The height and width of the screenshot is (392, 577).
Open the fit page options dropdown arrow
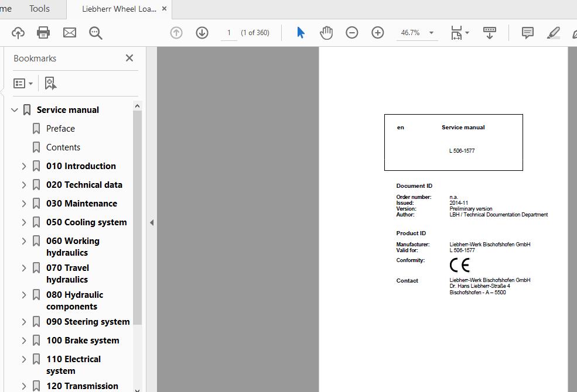click(467, 33)
